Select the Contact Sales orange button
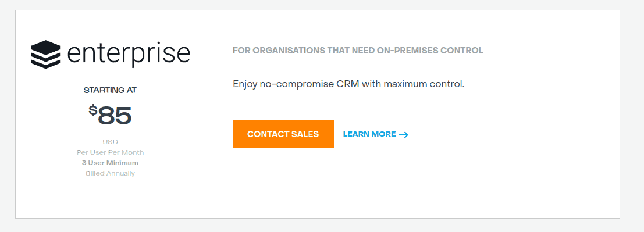This screenshot has width=644, height=232. tap(283, 134)
